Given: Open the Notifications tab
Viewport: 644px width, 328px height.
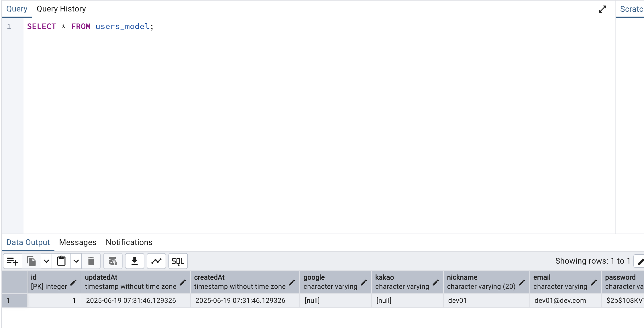Looking at the screenshot, I should click(129, 242).
